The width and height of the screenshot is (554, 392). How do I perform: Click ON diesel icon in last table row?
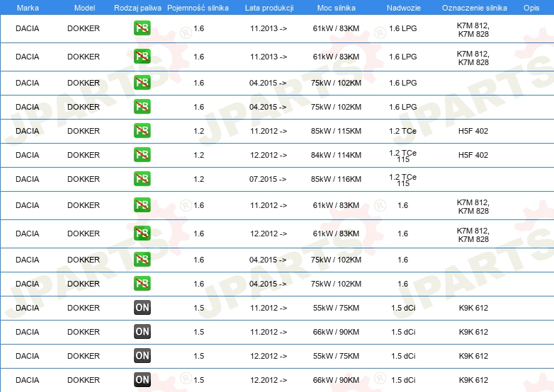click(142, 380)
